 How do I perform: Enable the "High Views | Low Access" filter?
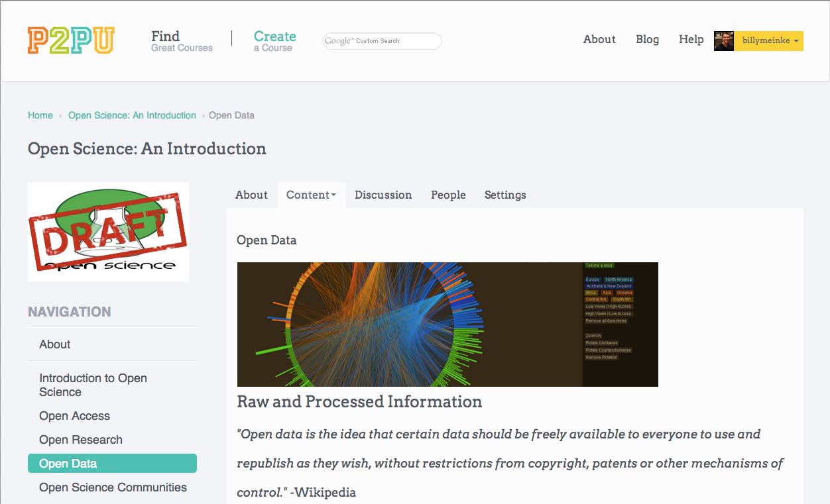point(608,313)
